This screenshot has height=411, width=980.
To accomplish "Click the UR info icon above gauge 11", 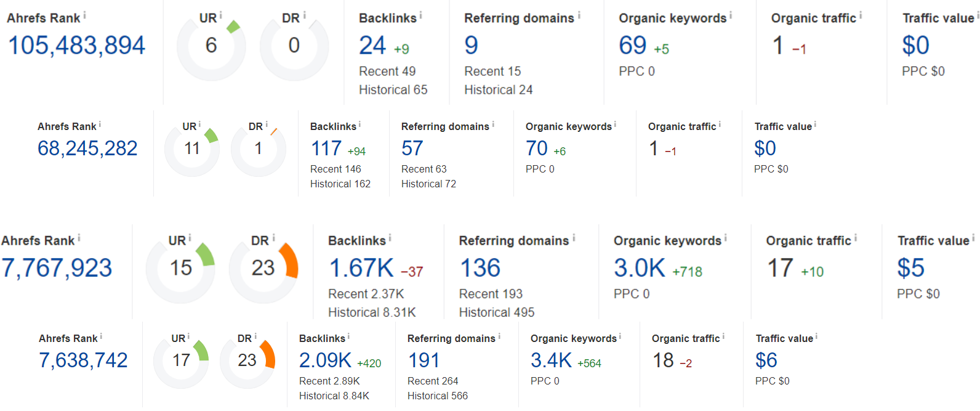I will (199, 124).
